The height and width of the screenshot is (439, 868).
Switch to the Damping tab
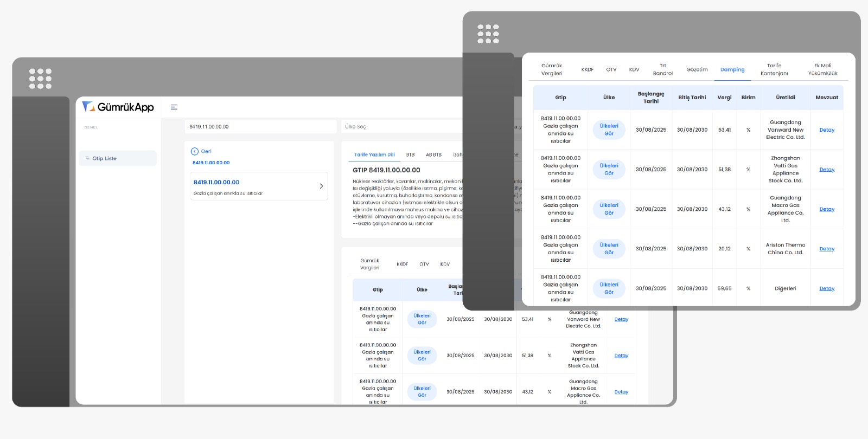[x=732, y=69]
